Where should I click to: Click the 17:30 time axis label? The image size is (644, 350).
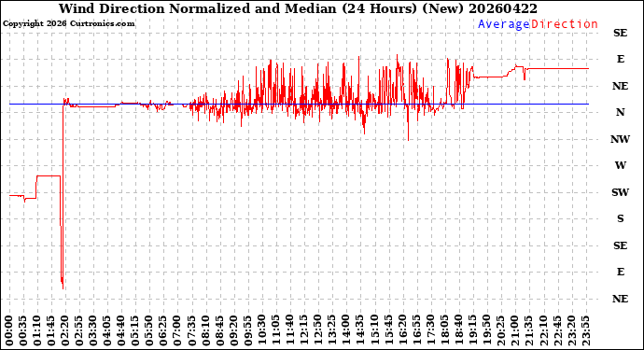tap(431, 330)
